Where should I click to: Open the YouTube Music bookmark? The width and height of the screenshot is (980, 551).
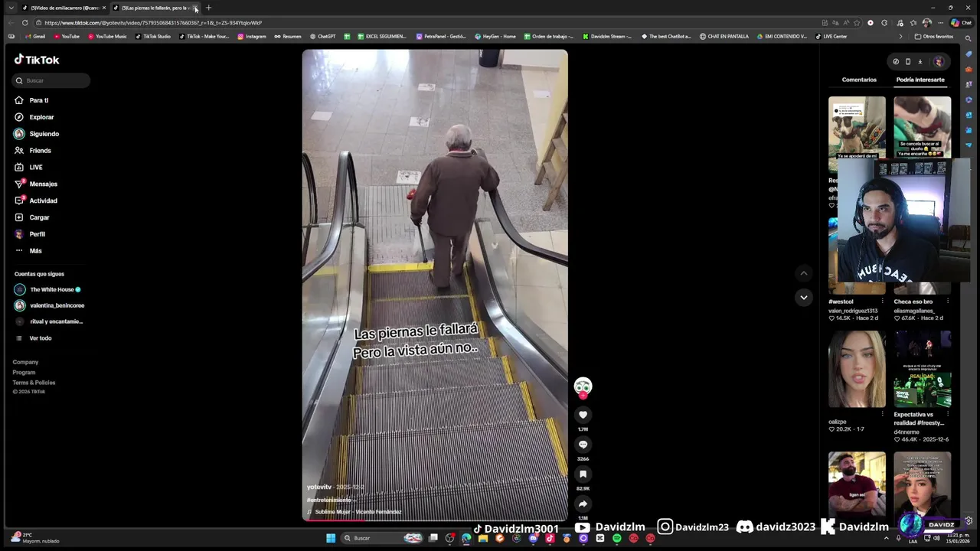[x=107, y=36]
